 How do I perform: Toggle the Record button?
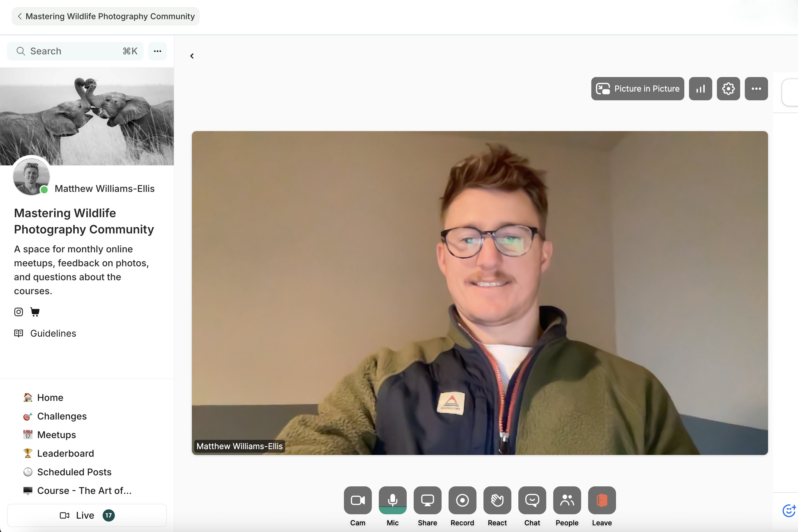pyautogui.click(x=462, y=500)
